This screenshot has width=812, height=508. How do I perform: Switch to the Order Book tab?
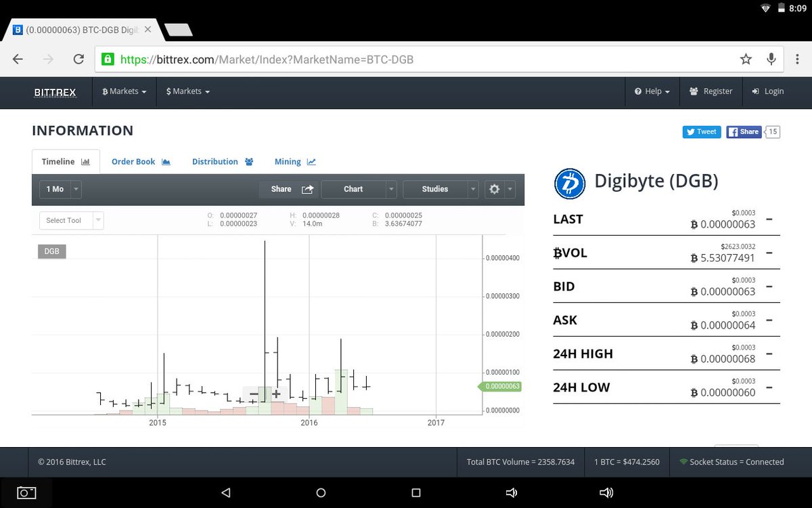141,161
